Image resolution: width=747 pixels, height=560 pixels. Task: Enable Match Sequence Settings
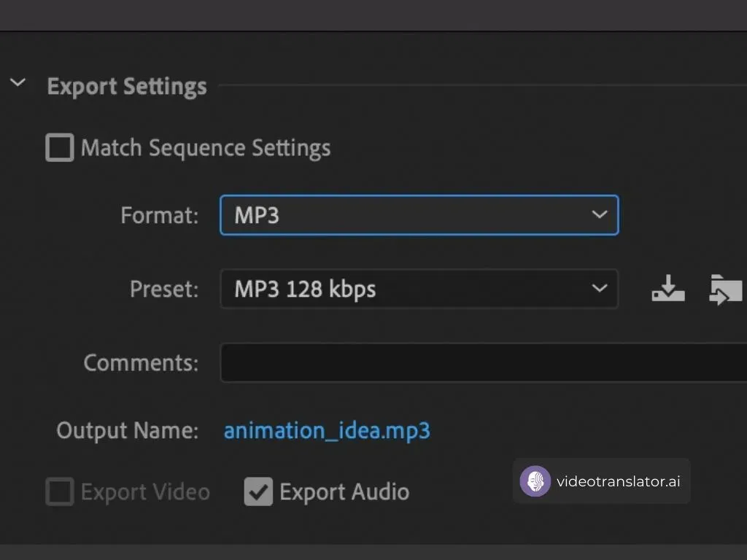pos(58,147)
